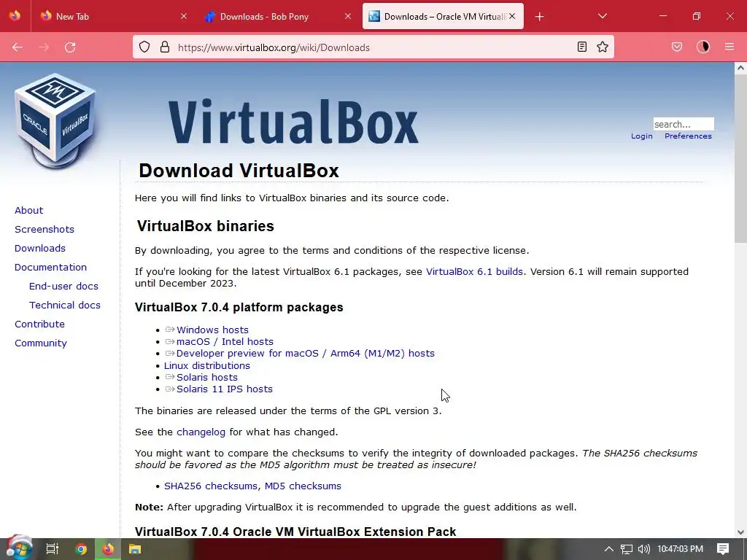Open Downloads in the sidebar
The height and width of the screenshot is (560, 747).
pos(40,248)
